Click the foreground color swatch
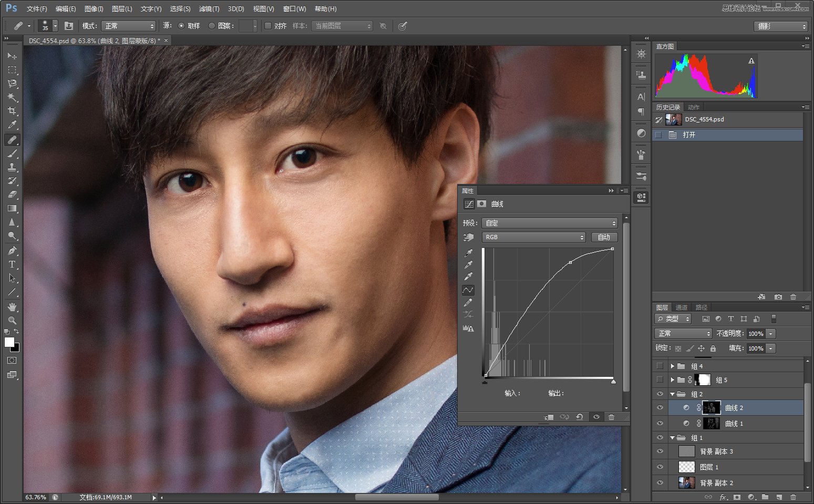The width and height of the screenshot is (814, 504). [8, 343]
